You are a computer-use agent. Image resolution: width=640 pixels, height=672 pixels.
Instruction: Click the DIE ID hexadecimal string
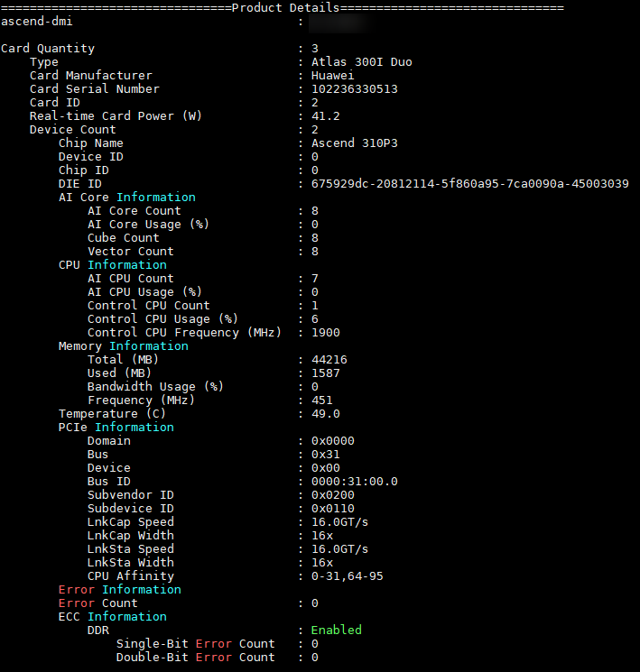(x=470, y=184)
